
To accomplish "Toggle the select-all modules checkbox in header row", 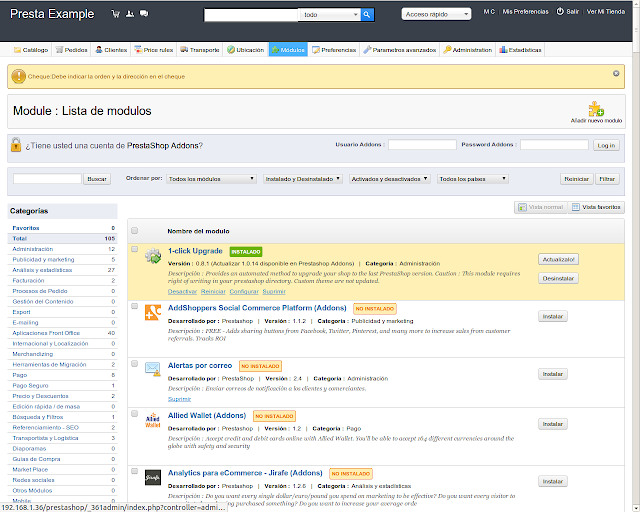I will pyautogui.click(x=135, y=231).
